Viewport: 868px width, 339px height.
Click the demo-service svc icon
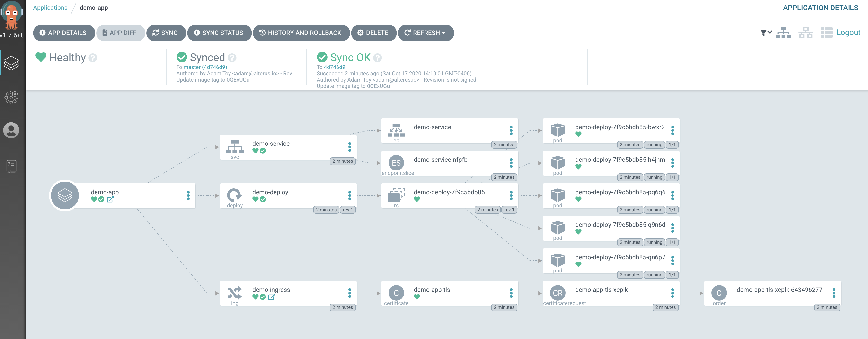(235, 147)
